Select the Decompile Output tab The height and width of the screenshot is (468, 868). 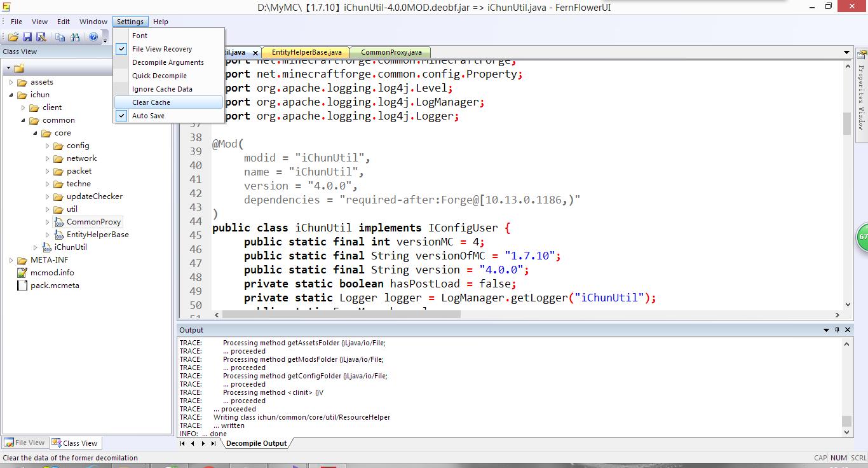pos(256,443)
